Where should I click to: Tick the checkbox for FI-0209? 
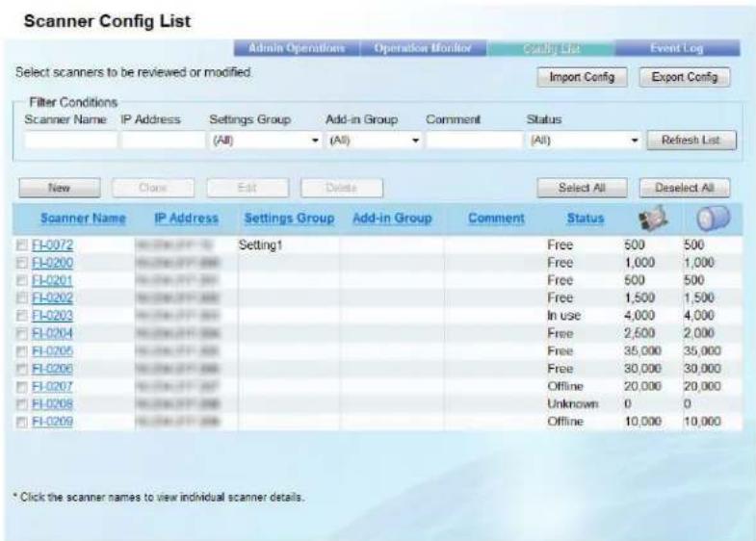click(22, 422)
